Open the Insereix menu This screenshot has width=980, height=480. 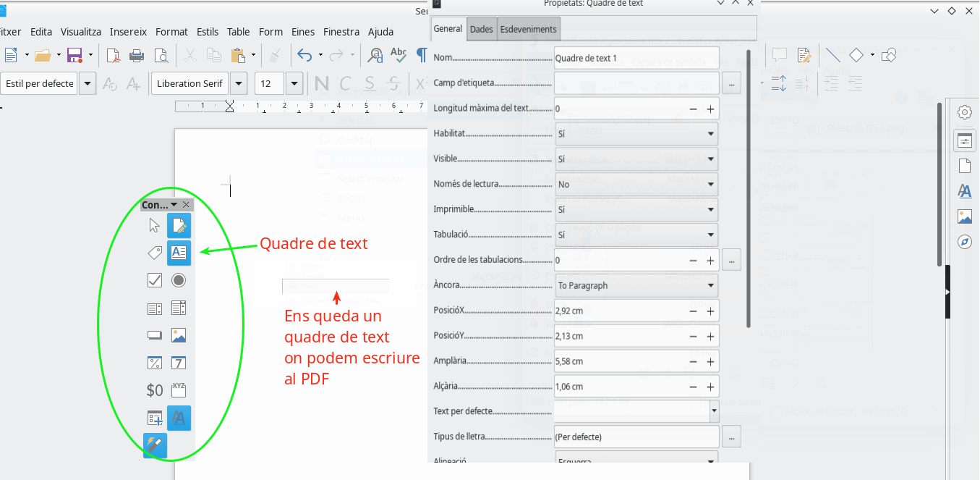[x=128, y=32]
